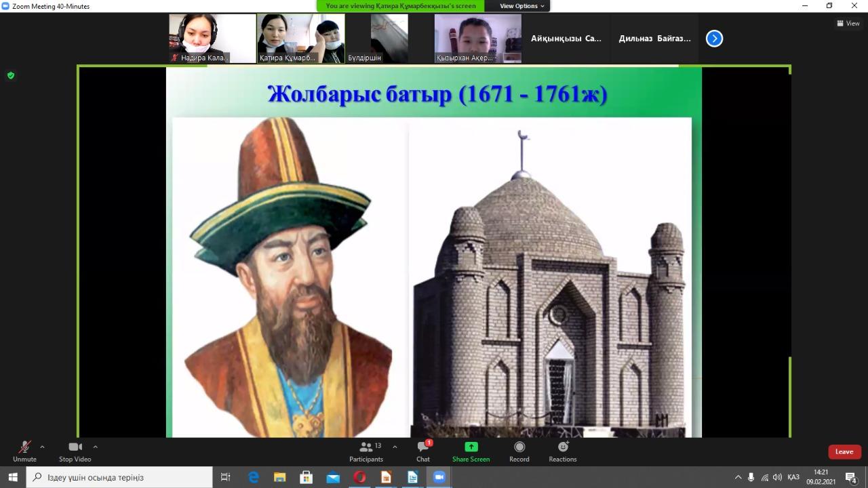Click the green encryption shield icon

(x=11, y=75)
